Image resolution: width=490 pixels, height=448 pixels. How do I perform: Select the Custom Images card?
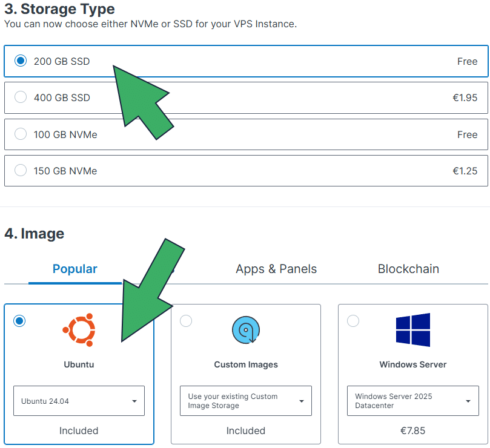[x=245, y=363]
